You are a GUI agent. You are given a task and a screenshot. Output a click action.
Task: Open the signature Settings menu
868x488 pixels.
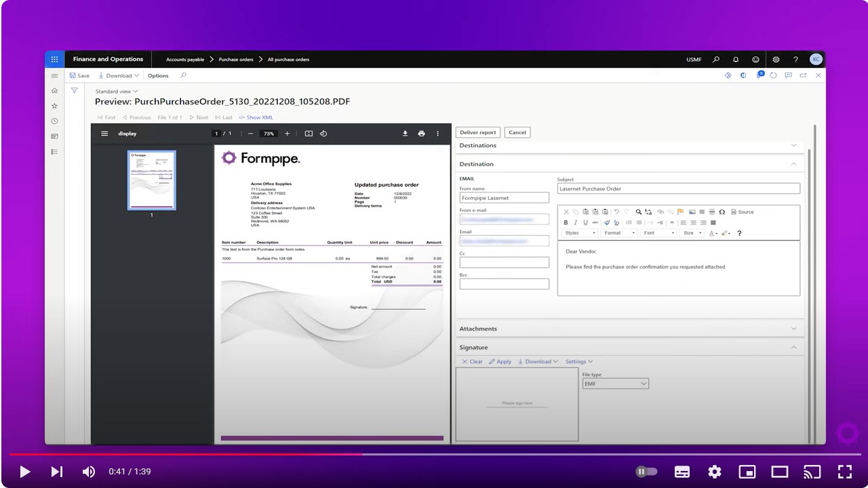pyautogui.click(x=579, y=362)
